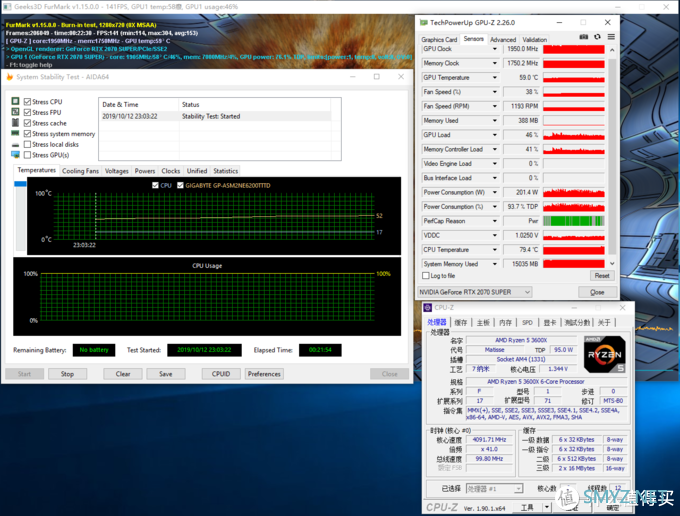Open the GPU Temperature sensor dropdown
Viewport: 680px width, 516px height.
pos(494,78)
